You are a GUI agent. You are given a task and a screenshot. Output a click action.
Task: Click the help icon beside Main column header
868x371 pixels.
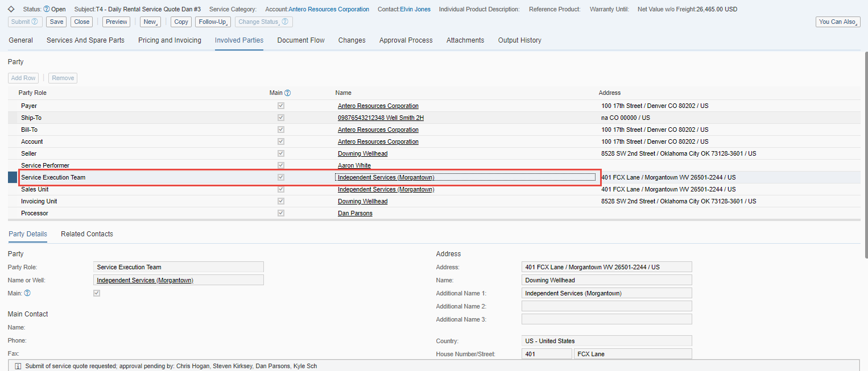[288, 93]
